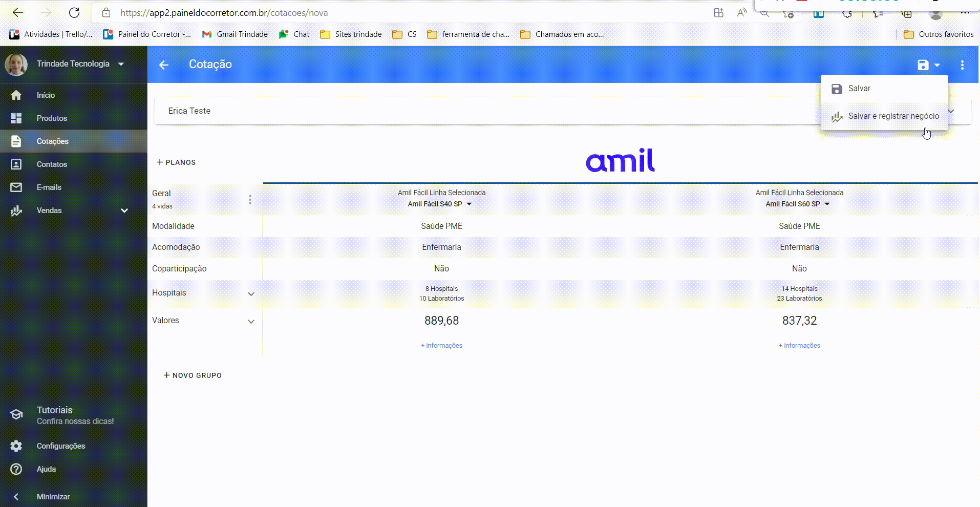980x507 pixels.
Task: Open the Sites trindade bookmarks folder
Action: point(351,34)
